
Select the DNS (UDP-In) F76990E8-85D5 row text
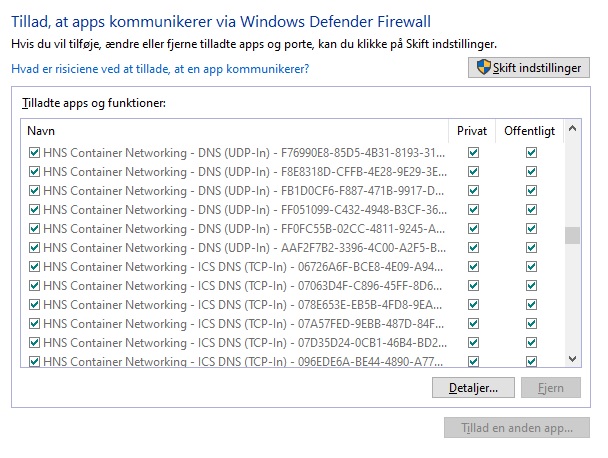point(244,153)
